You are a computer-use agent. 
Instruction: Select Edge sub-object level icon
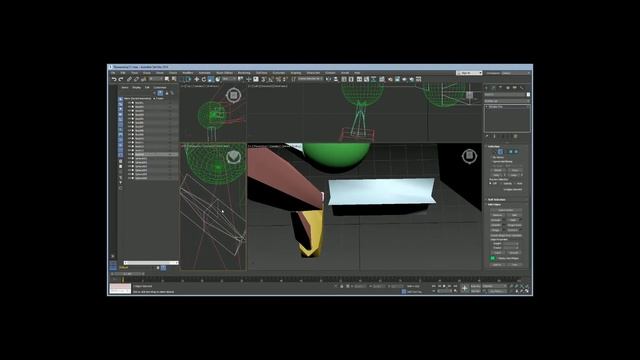(500, 152)
